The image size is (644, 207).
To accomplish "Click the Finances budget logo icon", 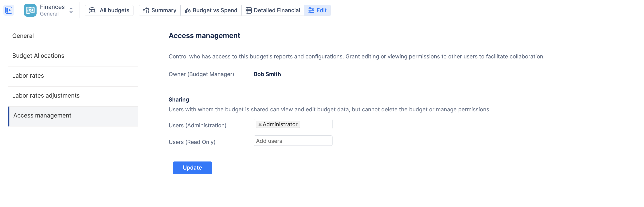I will 30,10.
